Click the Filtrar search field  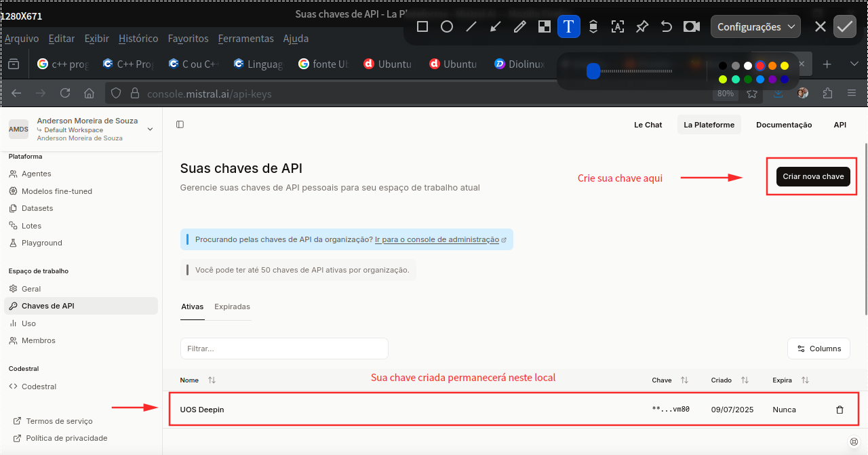point(284,349)
